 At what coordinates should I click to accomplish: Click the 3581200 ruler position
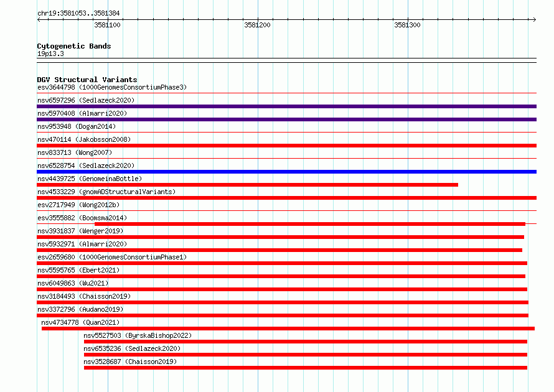click(258, 25)
